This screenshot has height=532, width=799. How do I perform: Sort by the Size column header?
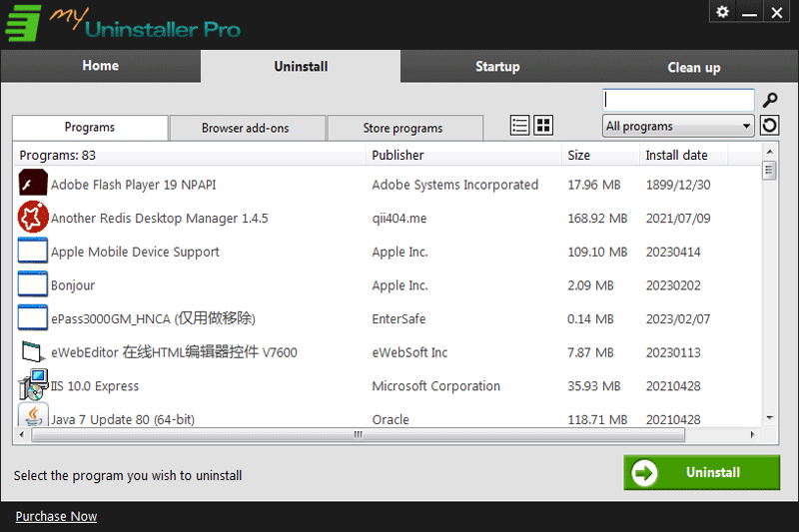(601, 155)
